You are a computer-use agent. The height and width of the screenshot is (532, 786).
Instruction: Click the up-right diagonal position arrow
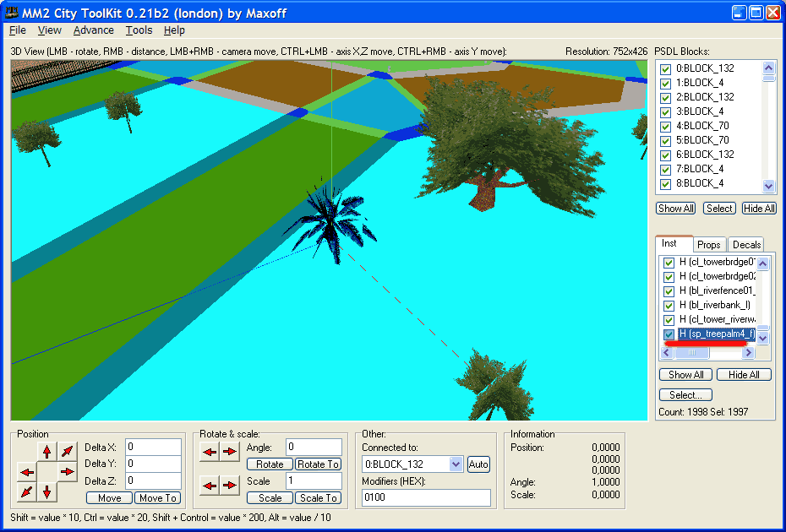pos(68,451)
